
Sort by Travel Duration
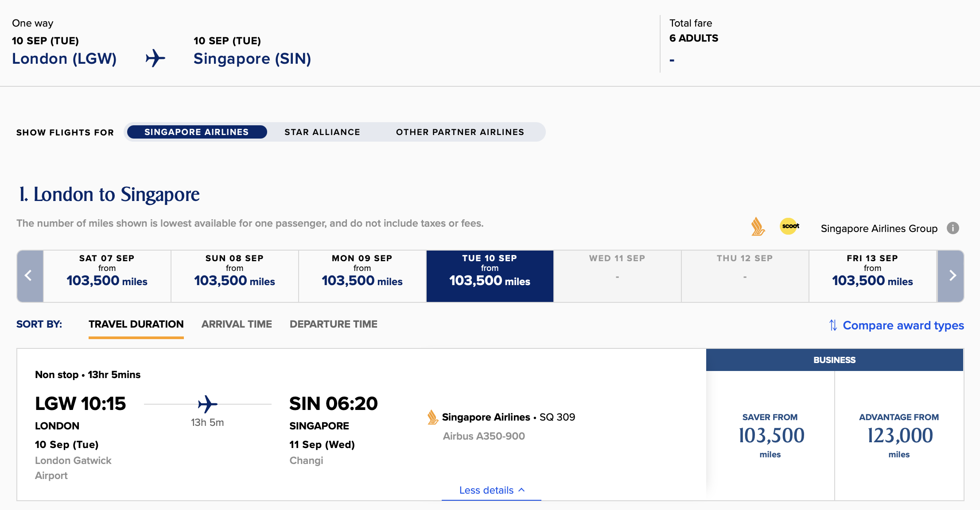(136, 324)
